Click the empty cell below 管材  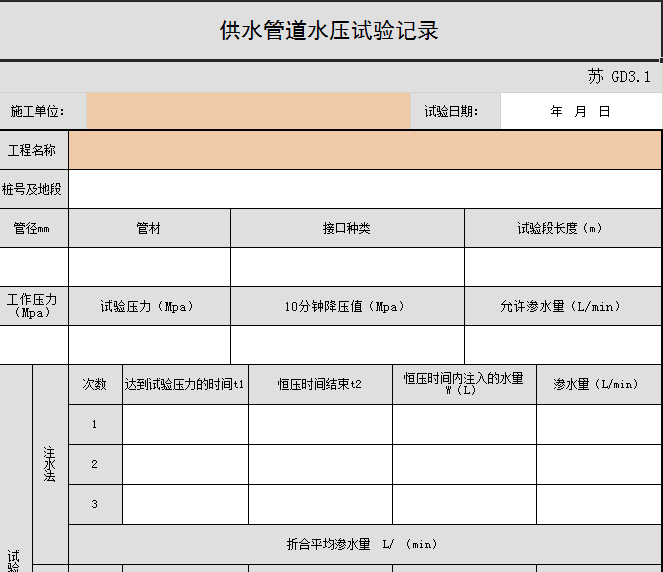tap(149, 267)
